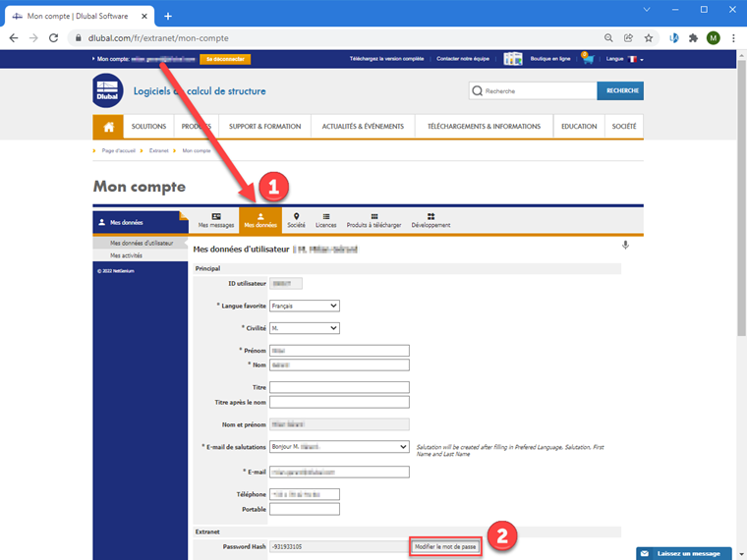Open browser extensions puzzle icon
This screenshot has height=560, width=747.
693,38
